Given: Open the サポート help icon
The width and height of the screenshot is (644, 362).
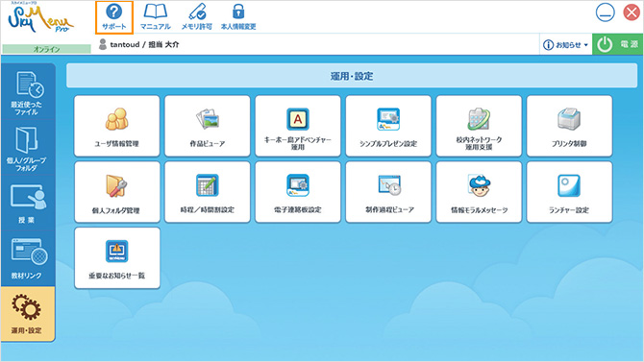Looking at the screenshot, I should pyautogui.click(x=114, y=17).
